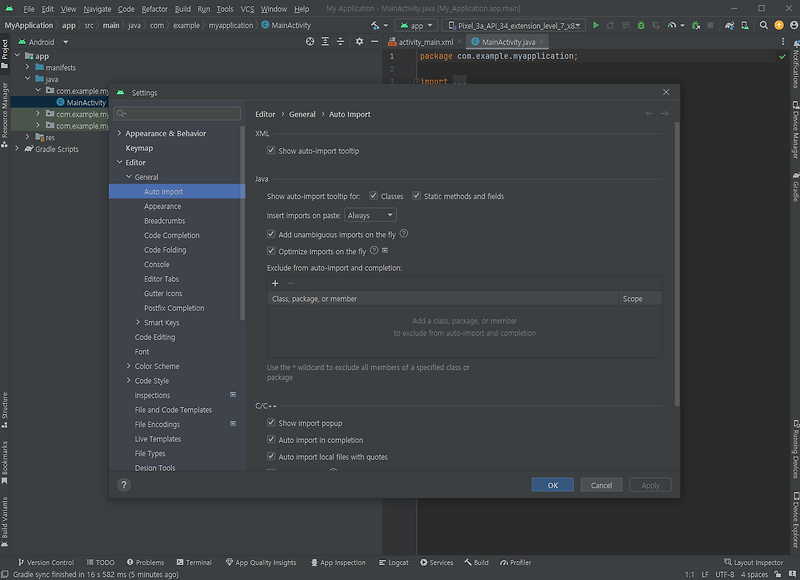This screenshot has width=800, height=580.
Task: Open the Insert imports on paste dropdown
Action: coord(370,213)
